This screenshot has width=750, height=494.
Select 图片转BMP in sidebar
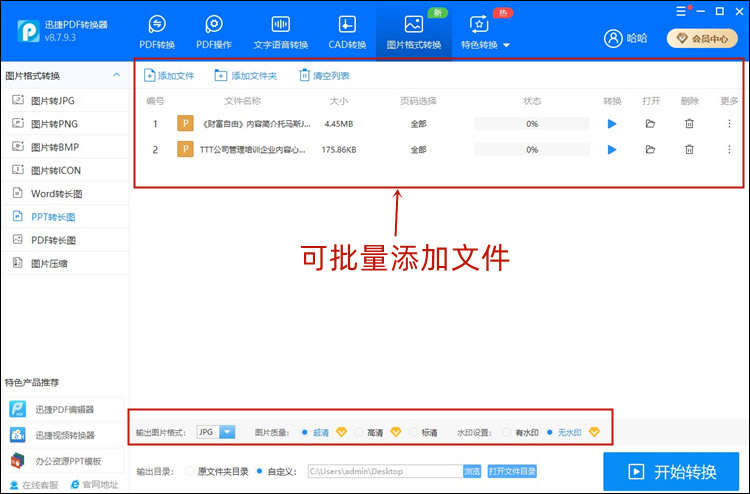[x=65, y=147]
